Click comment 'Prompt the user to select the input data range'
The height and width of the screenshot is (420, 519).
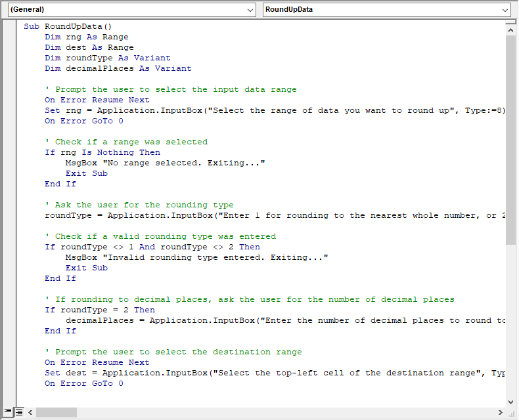pyautogui.click(x=171, y=90)
